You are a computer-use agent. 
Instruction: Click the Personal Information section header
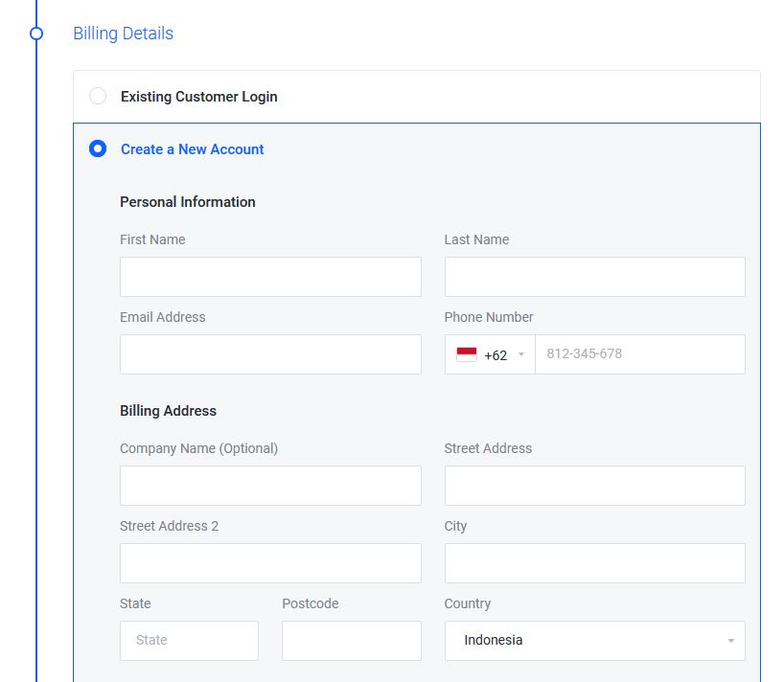click(188, 202)
